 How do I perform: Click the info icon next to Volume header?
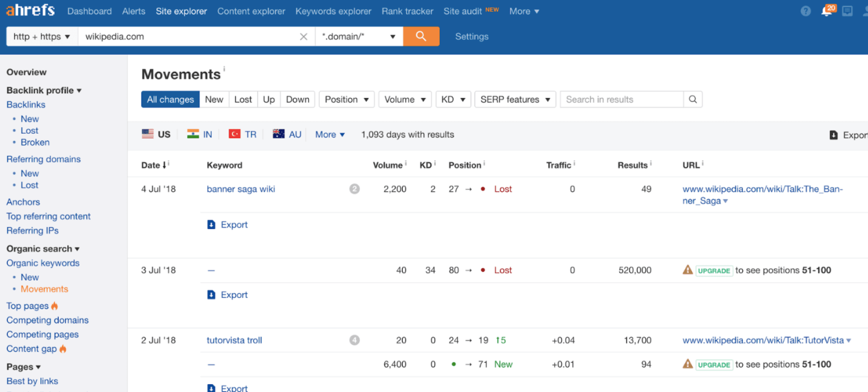coord(405,163)
